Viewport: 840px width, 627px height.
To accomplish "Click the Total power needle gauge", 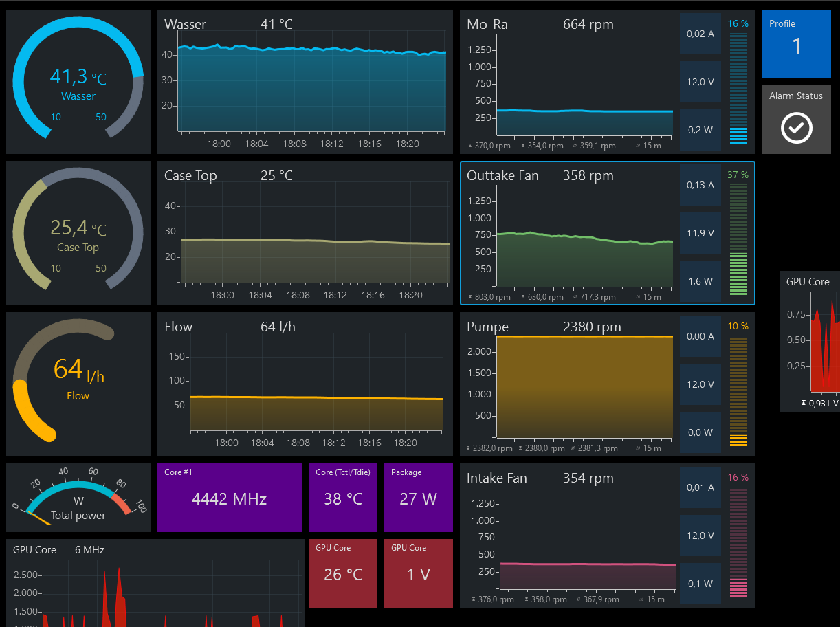I will point(78,498).
